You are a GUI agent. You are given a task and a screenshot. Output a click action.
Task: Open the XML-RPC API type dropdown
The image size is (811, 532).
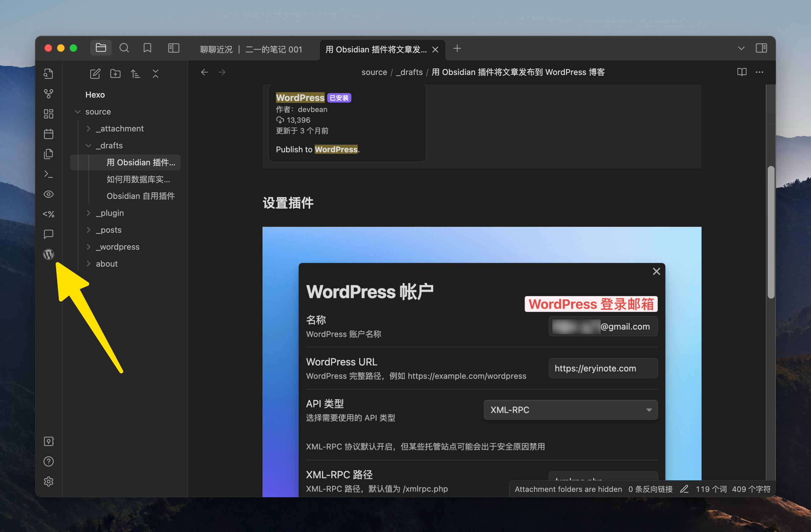[570, 410]
